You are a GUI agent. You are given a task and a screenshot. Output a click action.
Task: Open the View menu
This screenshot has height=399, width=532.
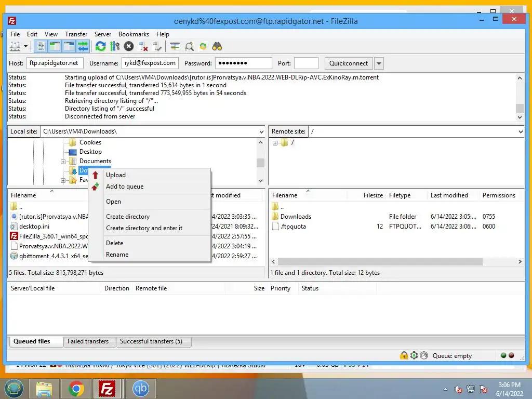[51, 34]
